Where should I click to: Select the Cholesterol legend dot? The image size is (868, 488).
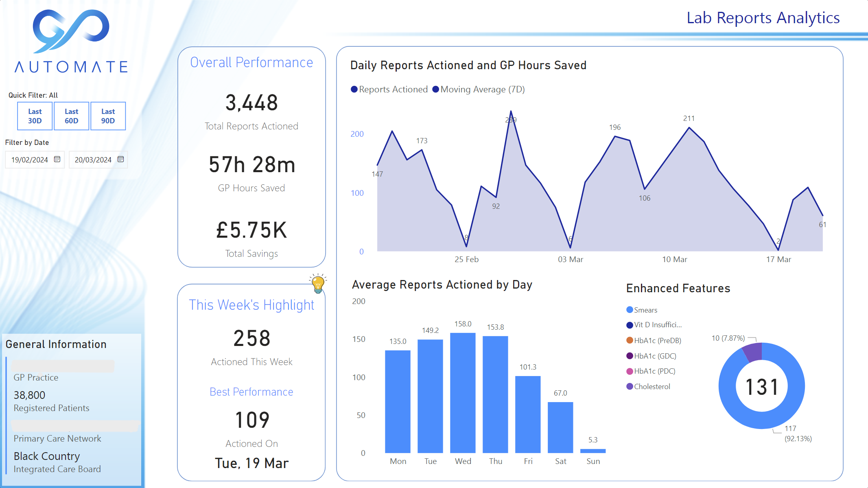pyautogui.click(x=630, y=386)
